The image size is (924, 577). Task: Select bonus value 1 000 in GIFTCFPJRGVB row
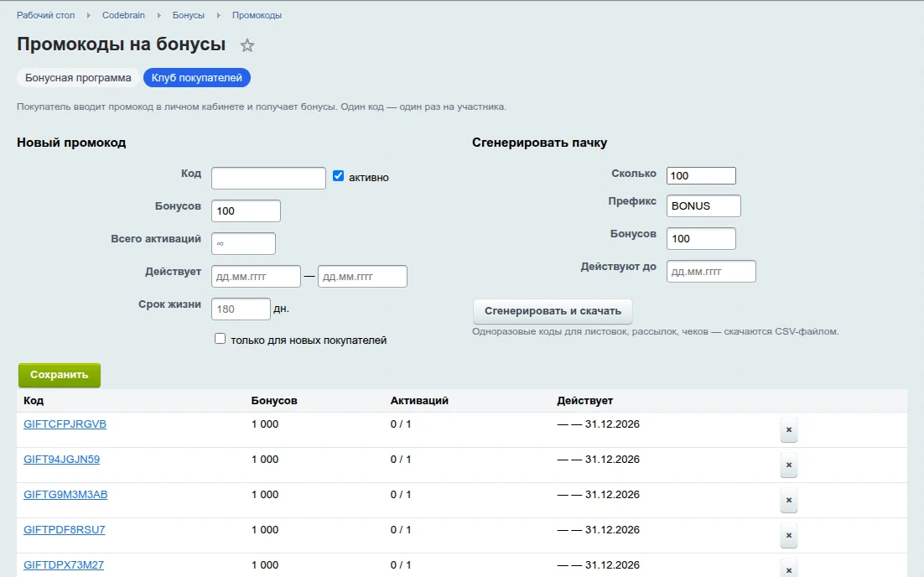[265, 424]
